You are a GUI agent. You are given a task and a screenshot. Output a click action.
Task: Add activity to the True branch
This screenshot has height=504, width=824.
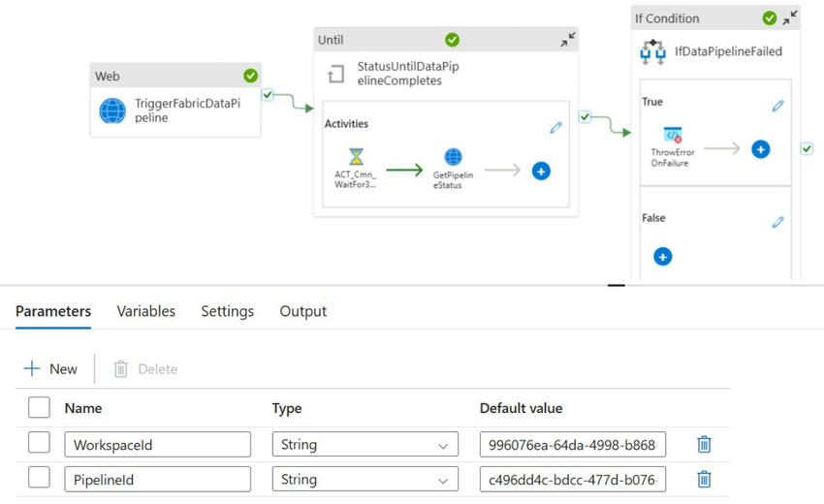760,149
